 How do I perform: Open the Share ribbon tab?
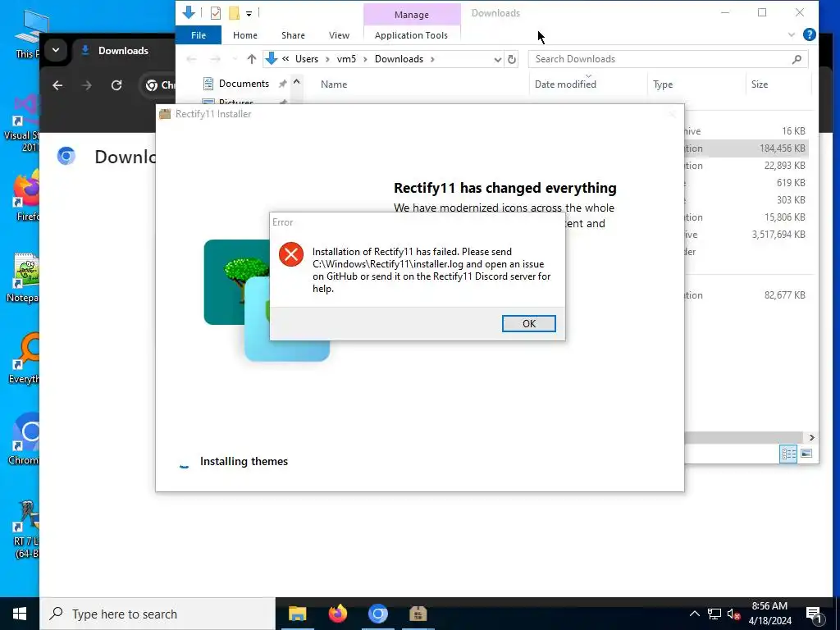point(293,35)
